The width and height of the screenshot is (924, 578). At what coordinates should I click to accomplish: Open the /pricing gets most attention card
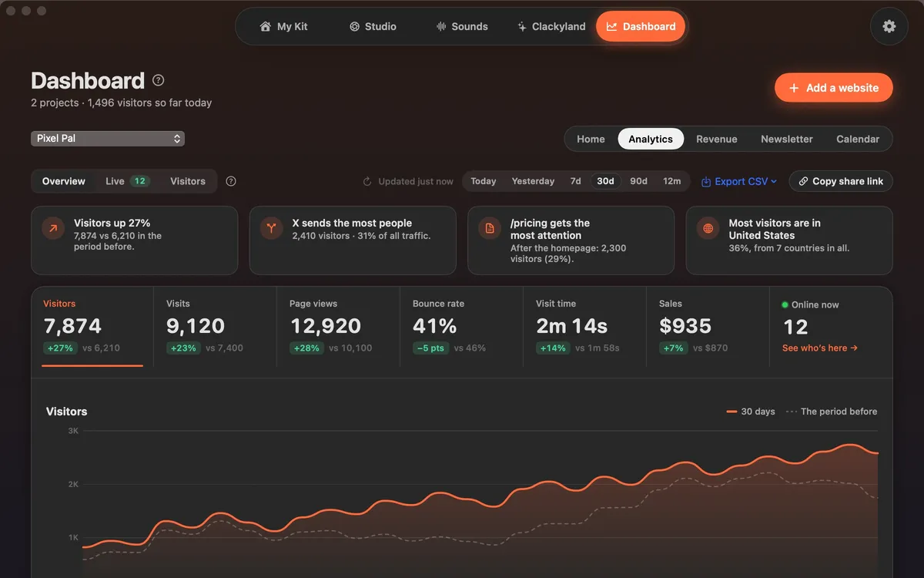pos(571,240)
